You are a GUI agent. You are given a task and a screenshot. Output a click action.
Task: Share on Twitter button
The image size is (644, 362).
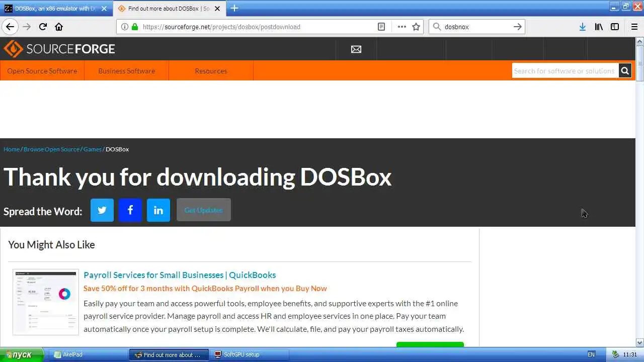pyautogui.click(x=102, y=210)
